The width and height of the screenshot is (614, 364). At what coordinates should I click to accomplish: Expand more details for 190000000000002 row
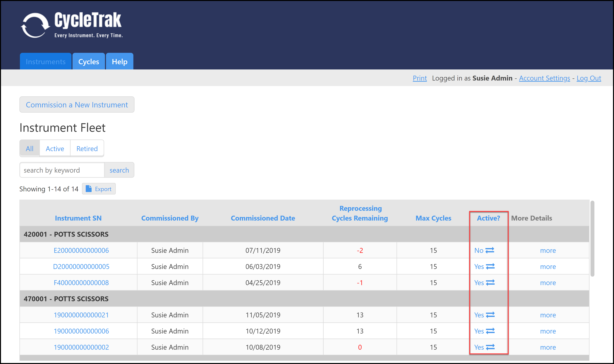(x=548, y=347)
